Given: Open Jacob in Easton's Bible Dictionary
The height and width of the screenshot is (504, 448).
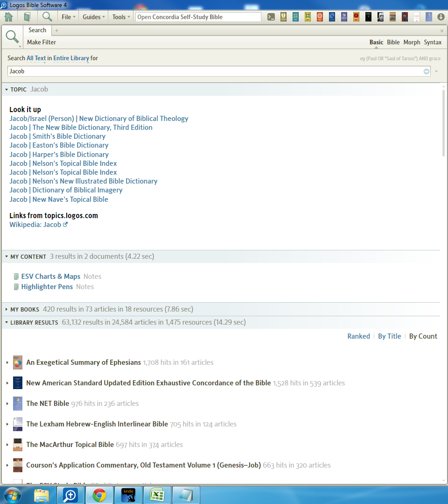Looking at the screenshot, I should point(59,145).
